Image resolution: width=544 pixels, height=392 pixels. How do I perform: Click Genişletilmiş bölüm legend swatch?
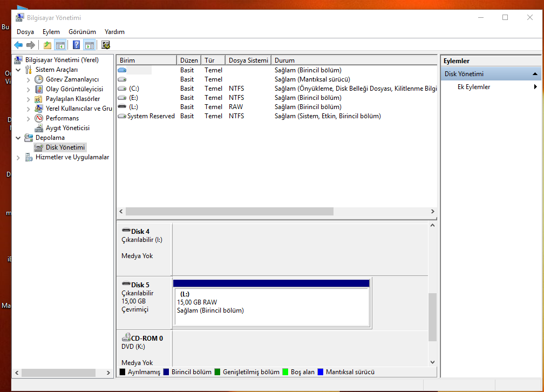pyautogui.click(x=217, y=372)
